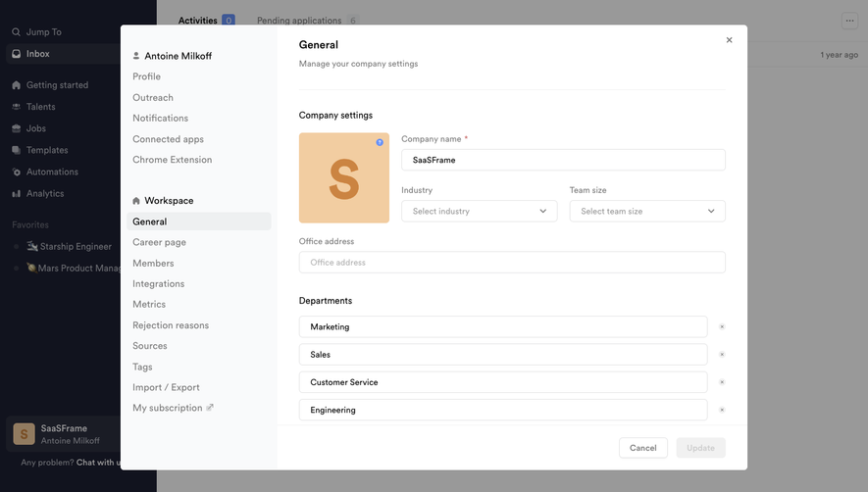Open Outreach settings
The height and width of the screenshot is (492, 868).
coord(153,97)
